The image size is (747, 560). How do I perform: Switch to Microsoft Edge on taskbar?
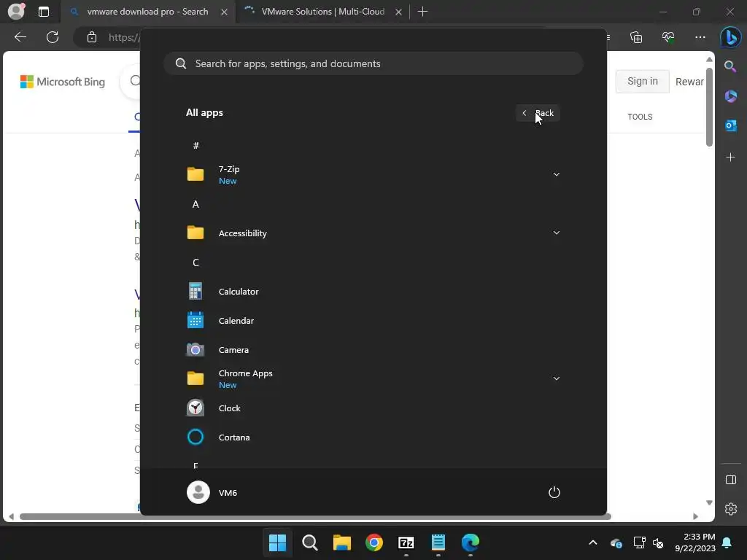tap(471, 542)
